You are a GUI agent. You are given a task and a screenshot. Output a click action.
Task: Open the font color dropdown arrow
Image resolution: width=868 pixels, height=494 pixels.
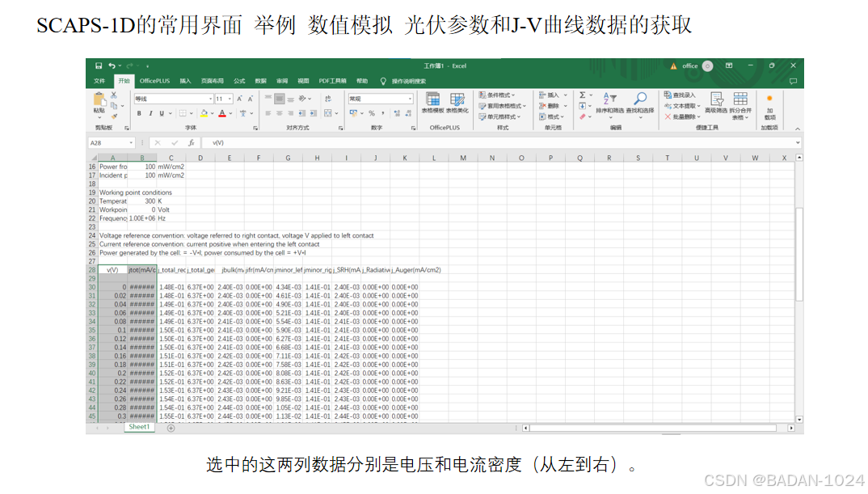pos(231,113)
